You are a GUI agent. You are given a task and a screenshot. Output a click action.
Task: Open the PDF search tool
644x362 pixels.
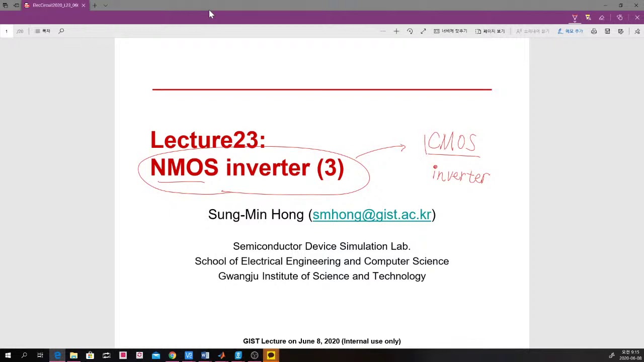[x=61, y=31]
